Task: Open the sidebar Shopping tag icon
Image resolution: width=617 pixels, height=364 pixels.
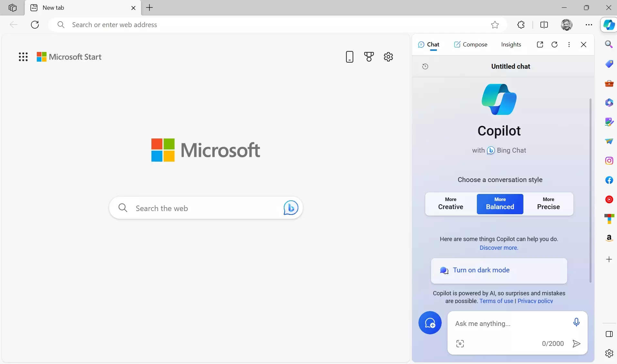Action: point(609,64)
